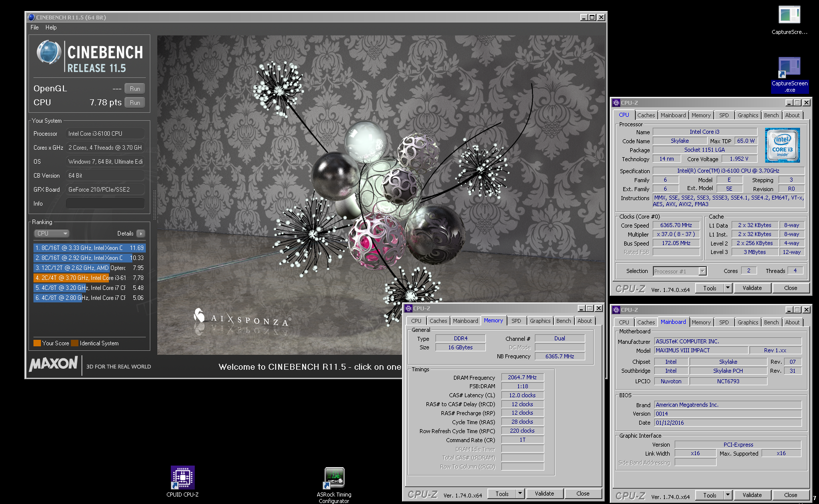
Task: Switch to the Caches tab in the CPU-Z CPU window
Action: click(x=646, y=115)
